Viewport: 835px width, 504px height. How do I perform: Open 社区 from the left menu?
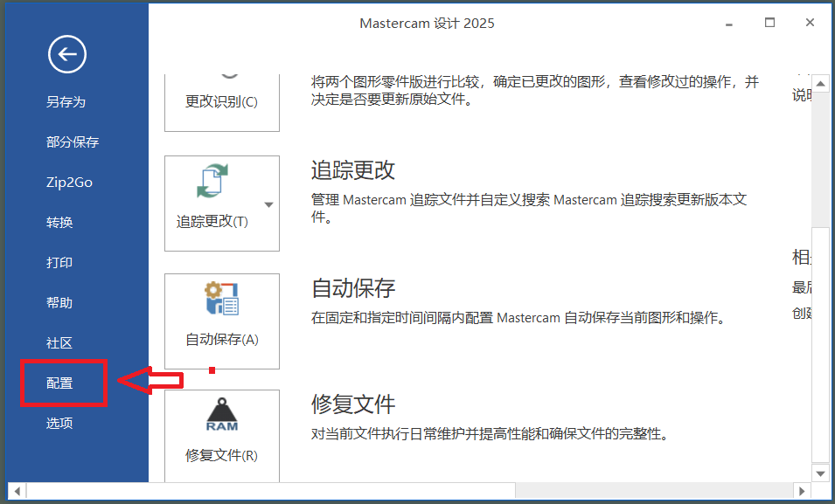coord(59,342)
